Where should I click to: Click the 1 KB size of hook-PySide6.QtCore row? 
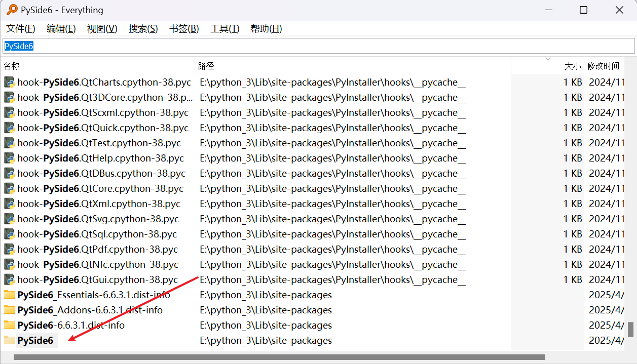pyautogui.click(x=573, y=188)
